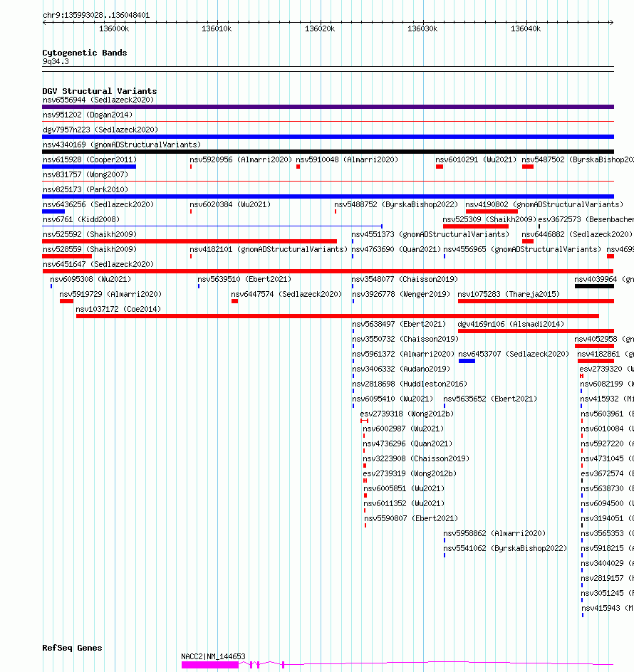634x672 pixels.
Task: Click nsv5638497 (Ebert2021) label
Action: [400, 325]
